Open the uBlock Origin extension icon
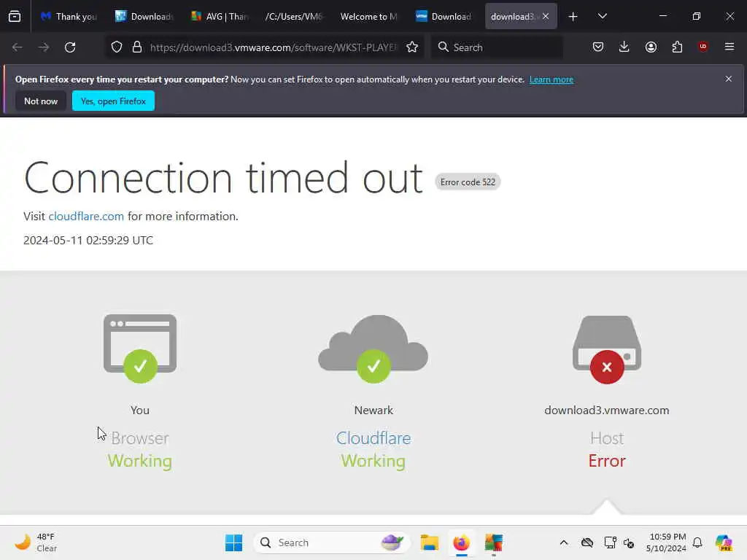Screen dimensions: 747x560 [703, 47]
